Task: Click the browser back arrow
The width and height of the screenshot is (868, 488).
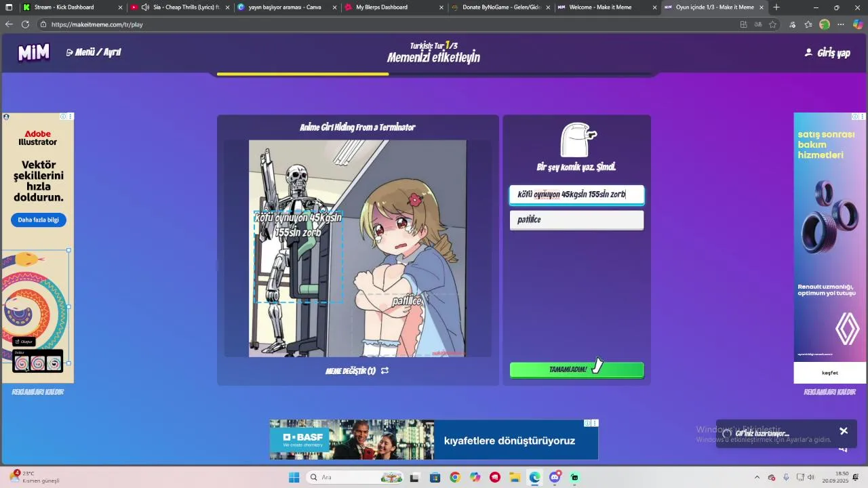Action: 9,24
